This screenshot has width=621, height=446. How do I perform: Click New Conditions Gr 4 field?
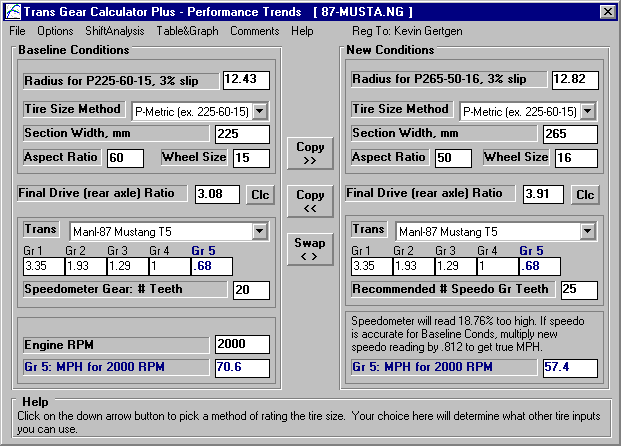pos(498,266)
